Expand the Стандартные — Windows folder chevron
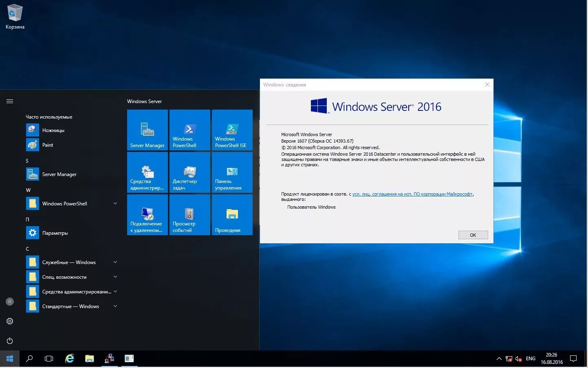This screenshot has width=588, height=368. coord(115,306)
